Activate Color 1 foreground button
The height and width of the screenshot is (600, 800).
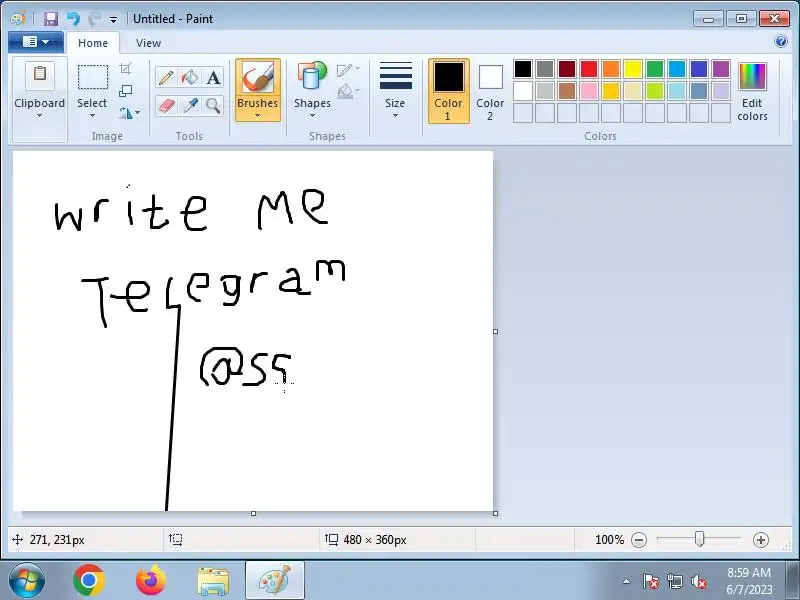[448, 91]
